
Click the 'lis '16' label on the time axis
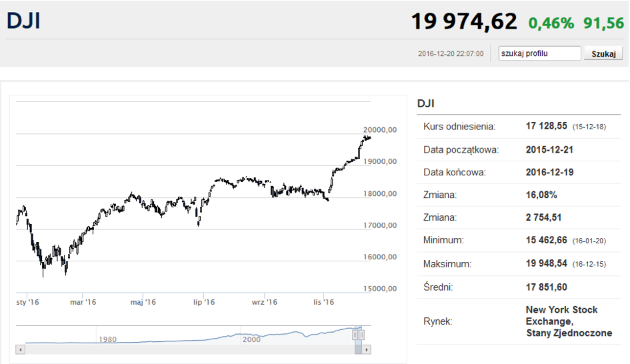point(324,302)
